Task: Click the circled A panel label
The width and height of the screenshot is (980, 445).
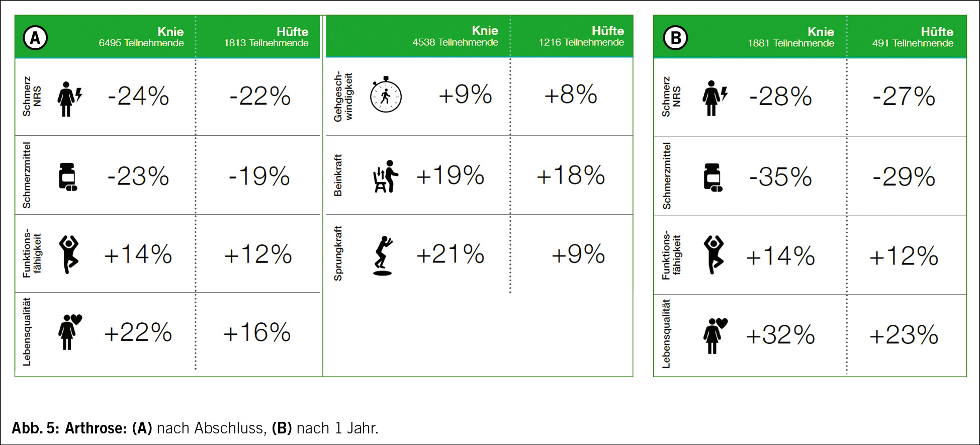Action: (x=35, y=38)
